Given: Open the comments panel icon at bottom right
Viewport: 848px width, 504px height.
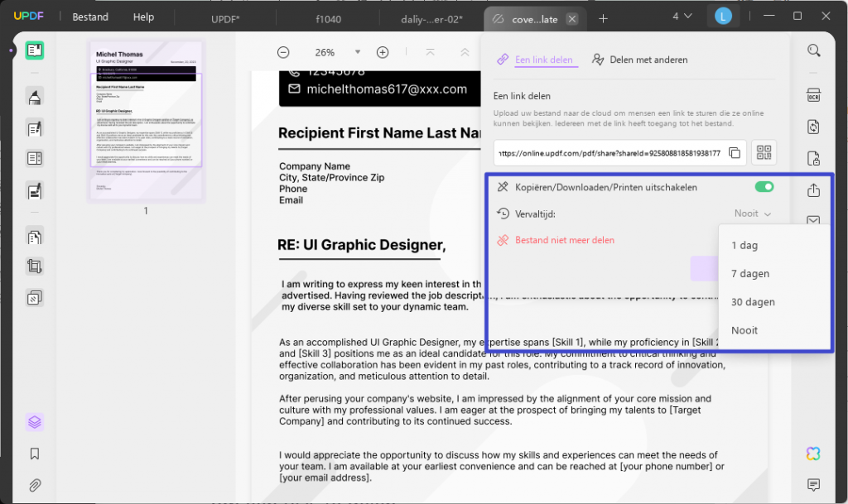Looking at the screenshot, I should [813, 485].
